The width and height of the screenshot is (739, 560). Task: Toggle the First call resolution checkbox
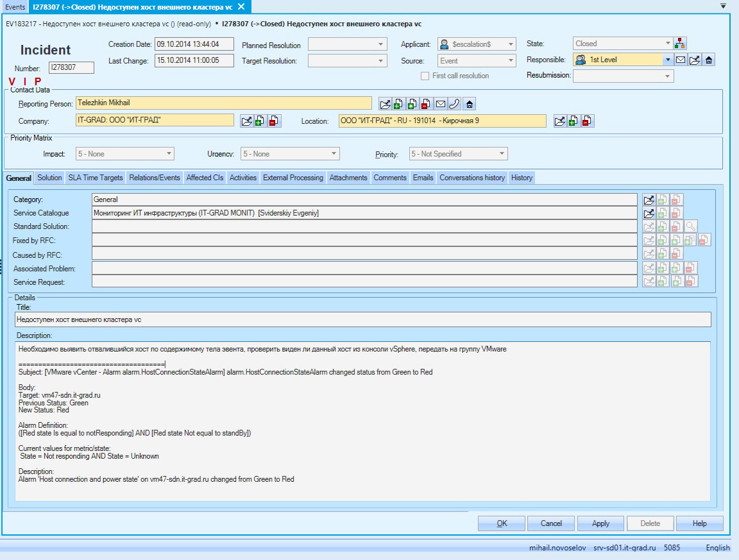(425, 76)
